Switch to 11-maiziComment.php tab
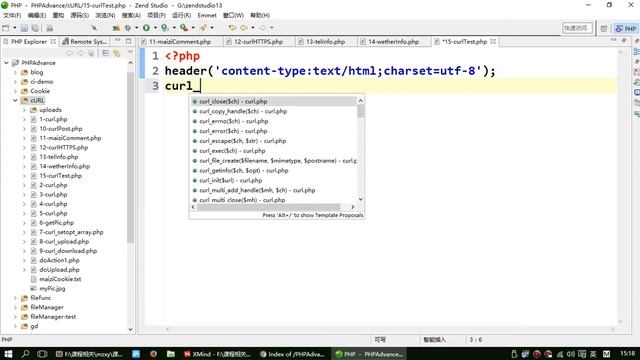Viewport: 640px width, 360px height. click(180, 42)
